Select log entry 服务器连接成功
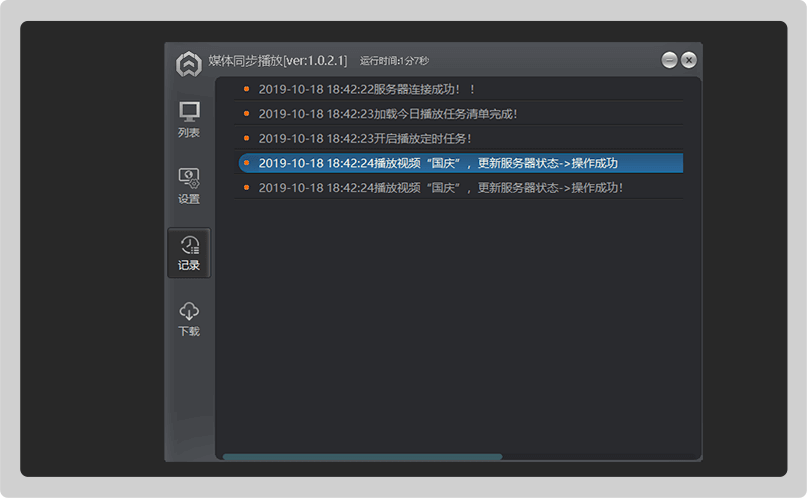Screen dimensions: 807x498 click(459, 89)
